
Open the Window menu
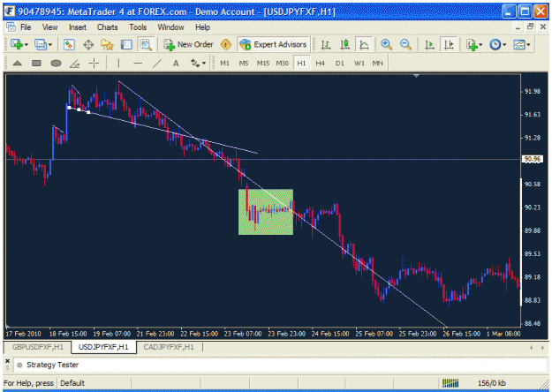pos(170,27)
